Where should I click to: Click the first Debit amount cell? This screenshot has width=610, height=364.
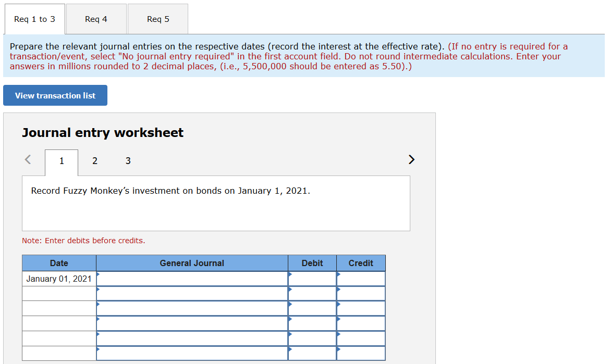(313, 279)
